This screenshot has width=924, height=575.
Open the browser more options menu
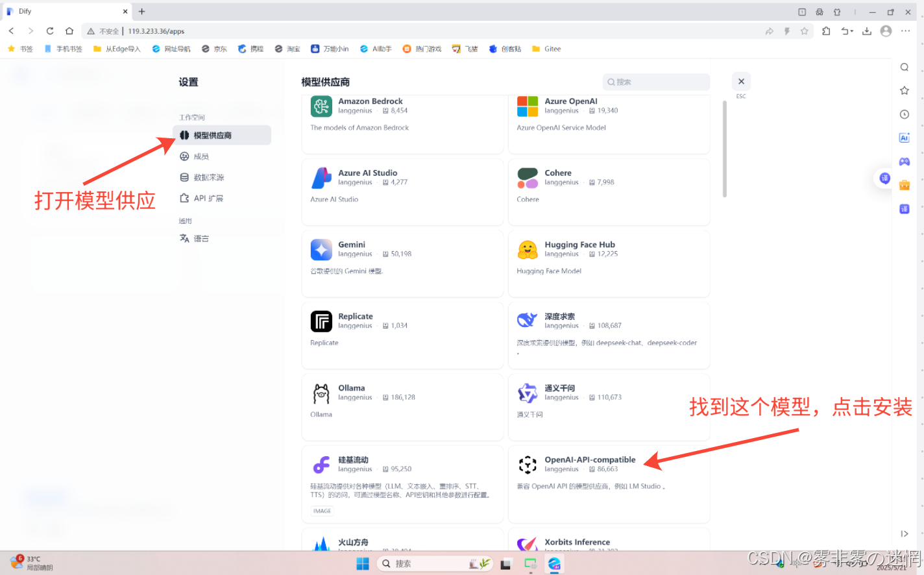pos(906,31)
